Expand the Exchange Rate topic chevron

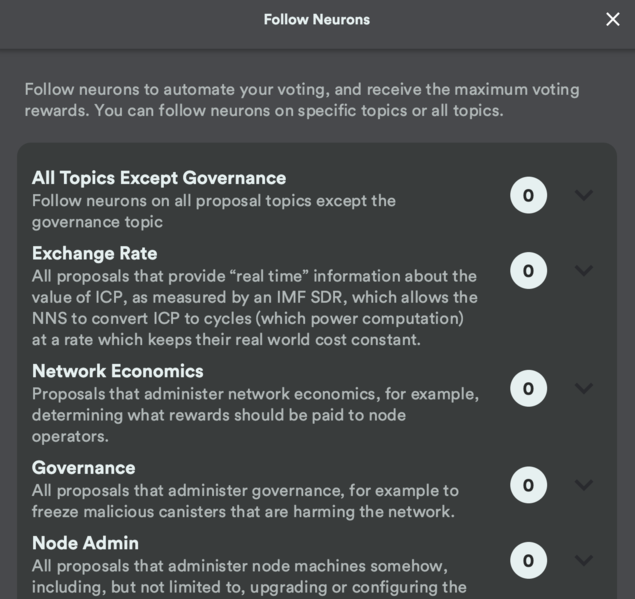point(584,270)
